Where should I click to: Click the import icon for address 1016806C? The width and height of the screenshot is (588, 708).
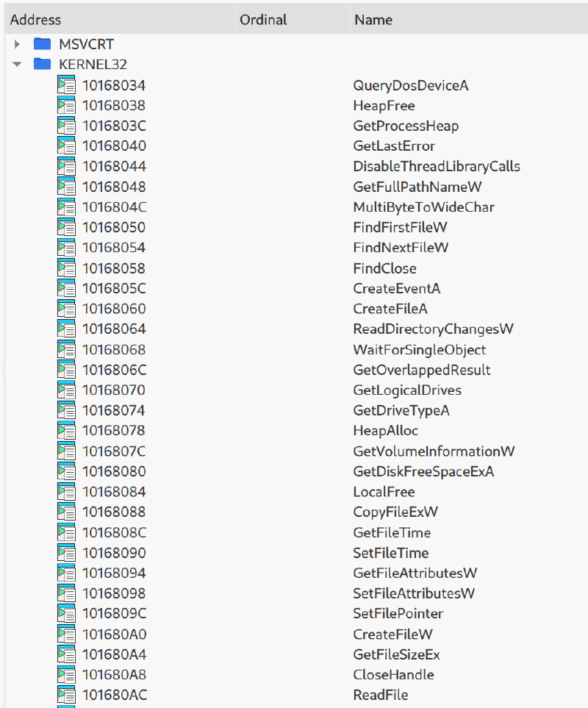tap(66, 370)
